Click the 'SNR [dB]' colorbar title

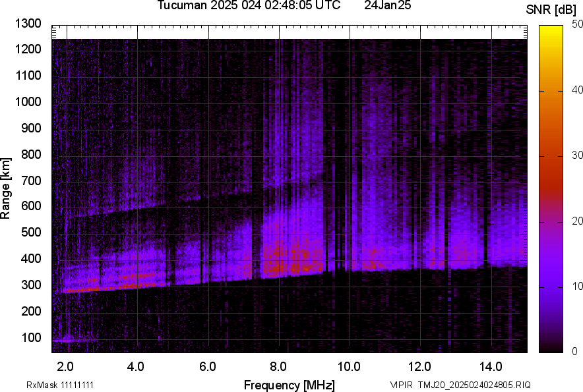(551, 10)
